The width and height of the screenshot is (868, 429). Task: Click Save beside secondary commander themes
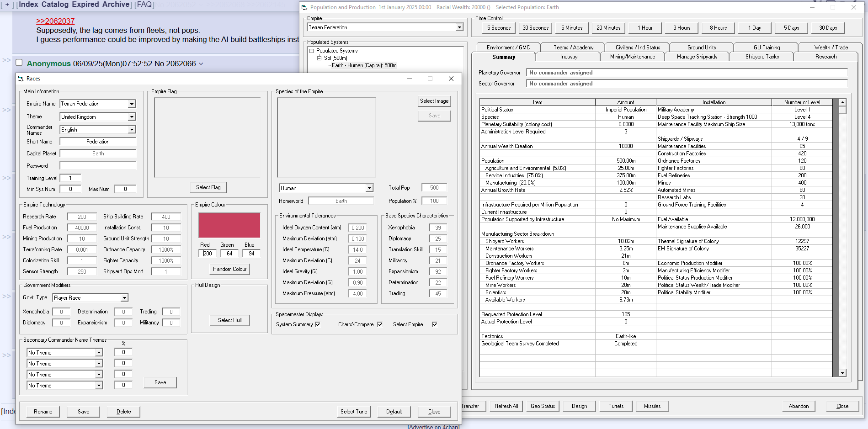coord(160,382)
